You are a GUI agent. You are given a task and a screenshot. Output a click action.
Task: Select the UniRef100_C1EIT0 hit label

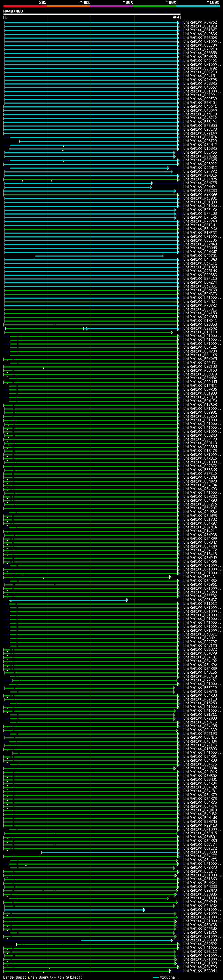point(200,332)
